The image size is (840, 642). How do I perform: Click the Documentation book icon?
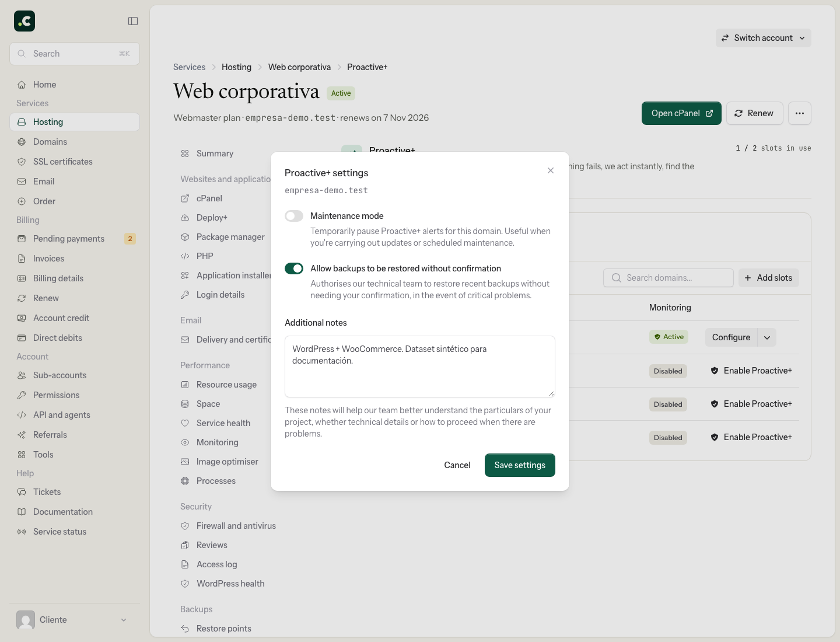click(22, 512)
